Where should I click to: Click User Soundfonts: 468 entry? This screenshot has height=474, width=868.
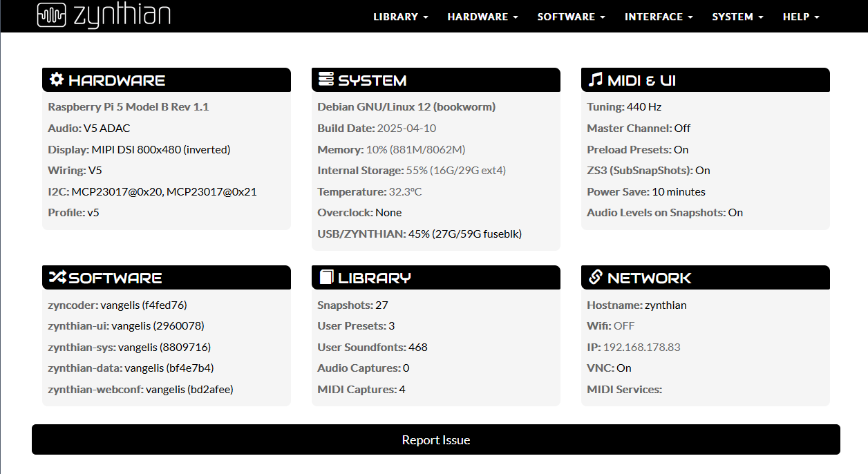[372, 347]
